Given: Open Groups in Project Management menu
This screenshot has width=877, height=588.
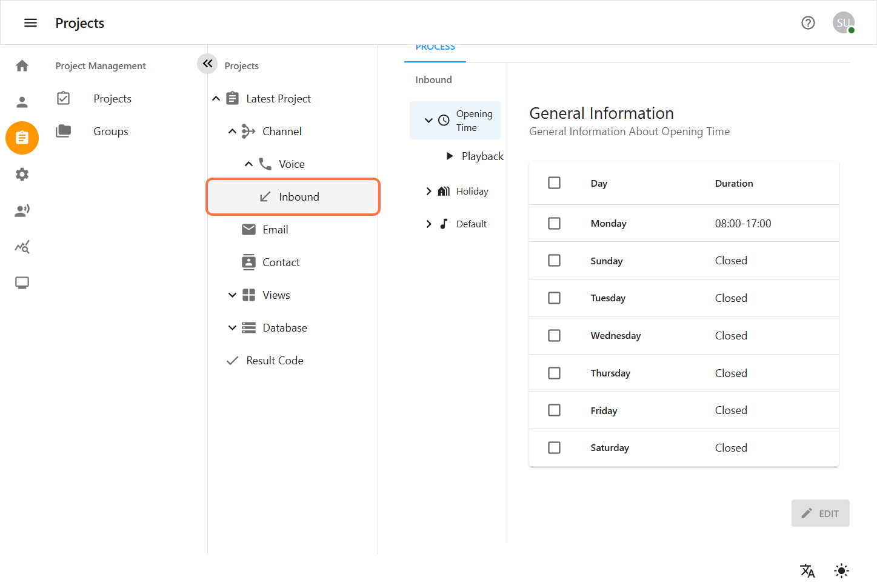Looking at the screenshot, I should pyautogui.click(x=110, y=132).
